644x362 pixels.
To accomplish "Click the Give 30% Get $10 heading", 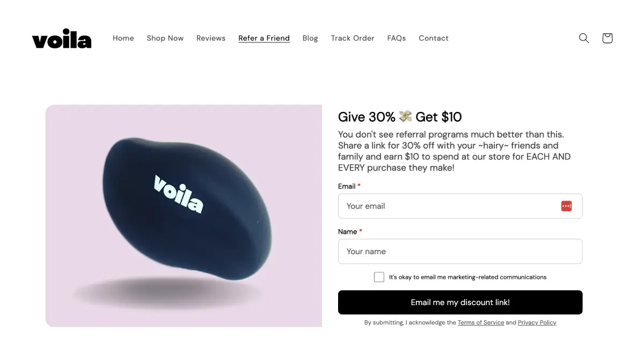I will (x=400, y=117).
